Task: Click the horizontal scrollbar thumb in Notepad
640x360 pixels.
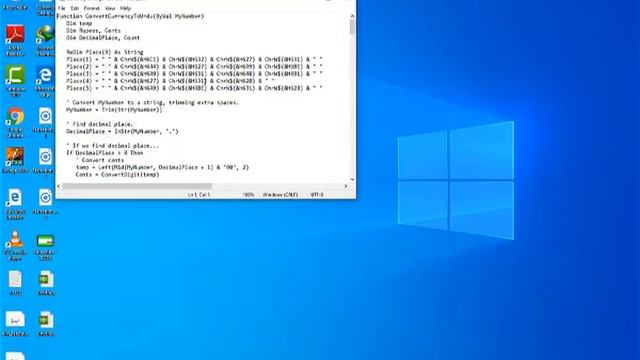Action: coord(137,186)
